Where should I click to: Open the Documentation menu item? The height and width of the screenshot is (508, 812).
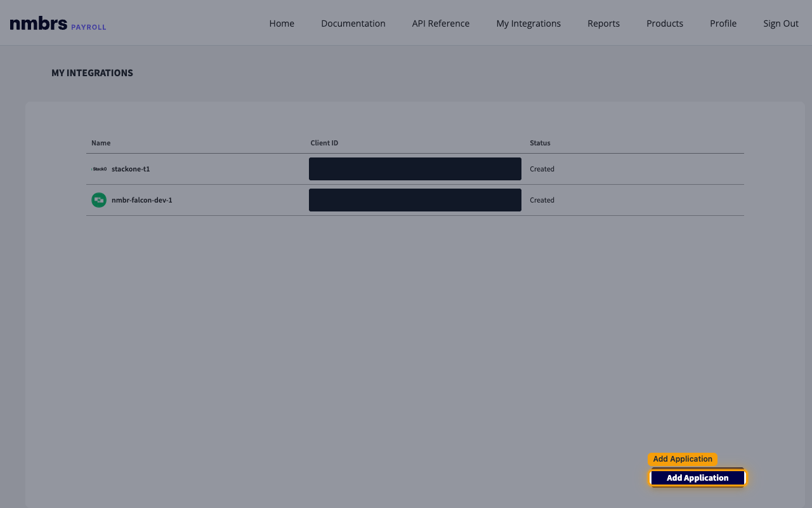pyautogui.click(x=353, y=23)
